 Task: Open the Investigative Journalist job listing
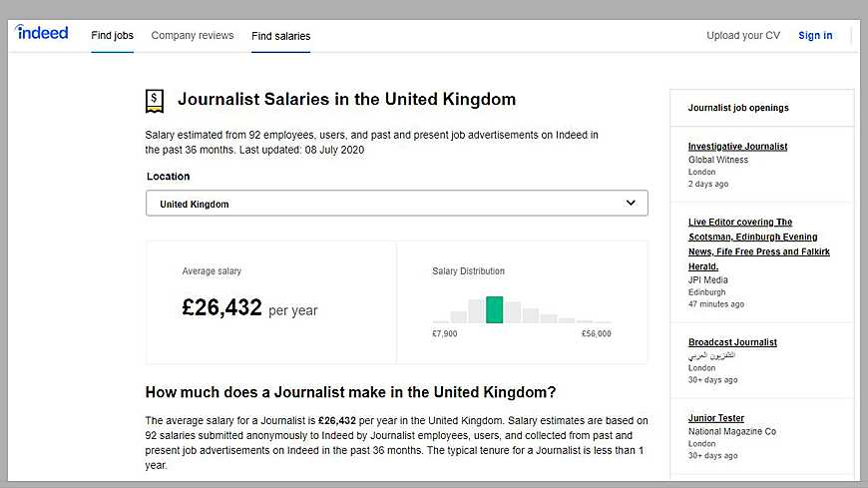pos(737,147)
